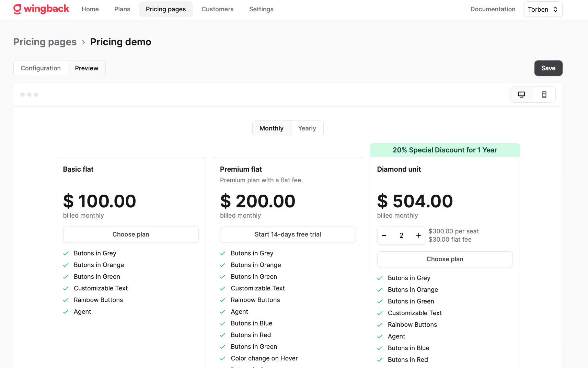Image resolution: width=588 pixels, height=368 pixels.
Task: Increase seat count with plus button
Action: 418,235
